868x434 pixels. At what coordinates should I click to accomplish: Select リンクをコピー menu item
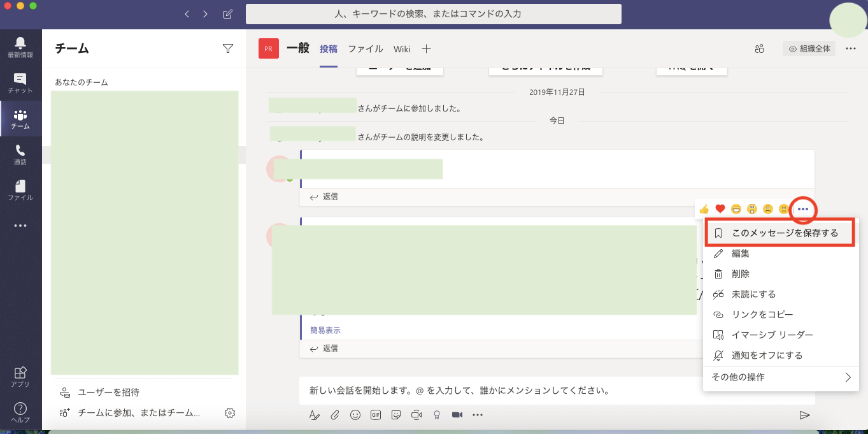781,314
